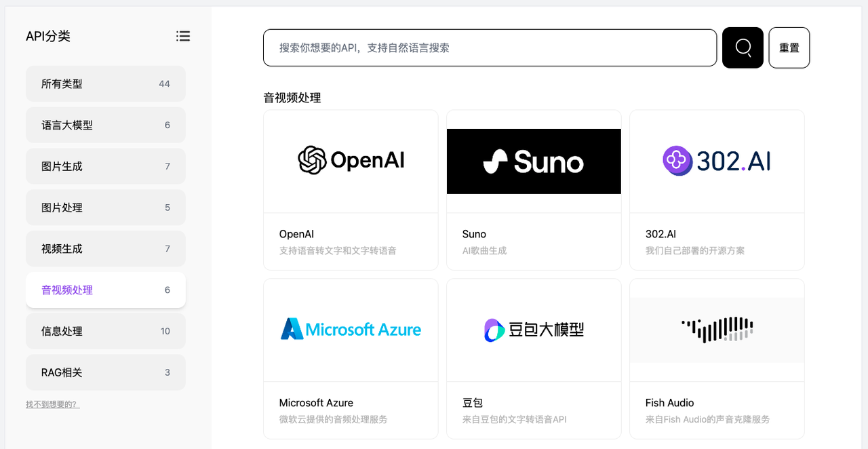
Task: Select the 语言大模型 category
Action: tap(106, 125)
